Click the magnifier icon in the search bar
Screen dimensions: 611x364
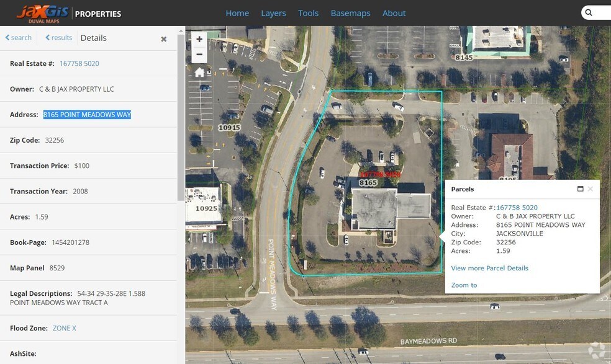point(587,12)
